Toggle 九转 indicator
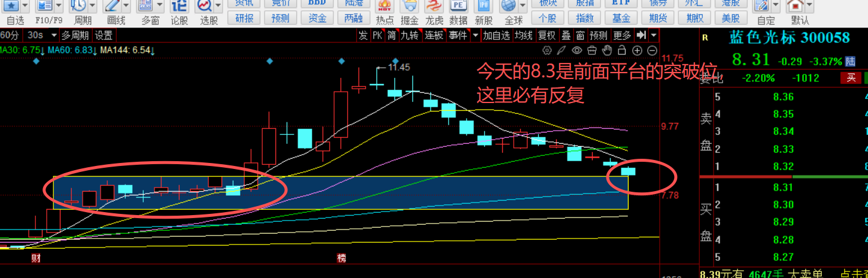The image size is (868, 278). coord(410,35)
